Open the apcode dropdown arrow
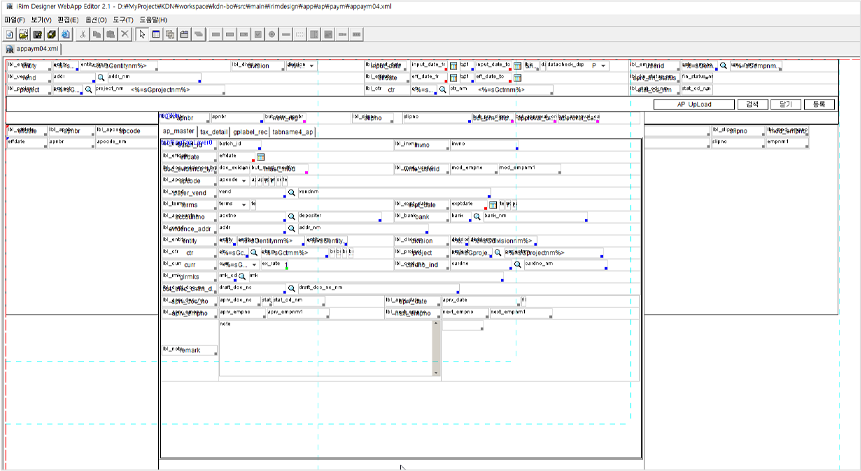Screen dimensions: 861x471 (x=244, y=181)
